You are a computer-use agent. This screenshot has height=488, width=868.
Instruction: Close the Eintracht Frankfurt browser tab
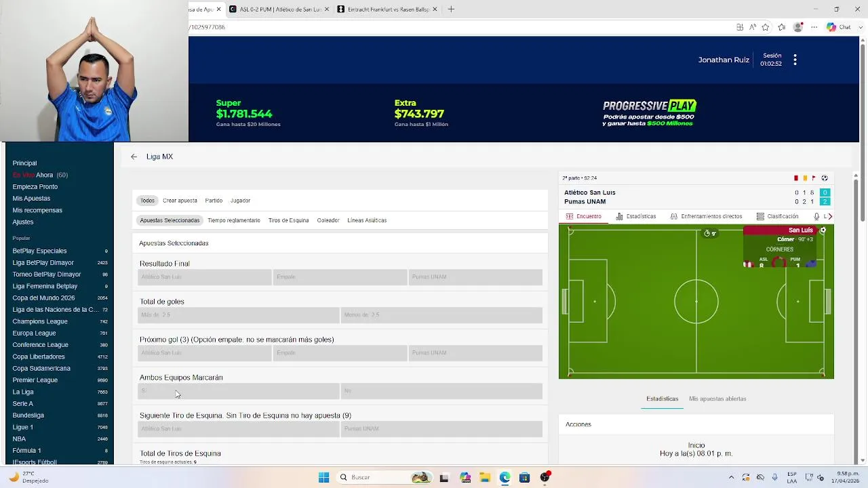pos(435,9)
